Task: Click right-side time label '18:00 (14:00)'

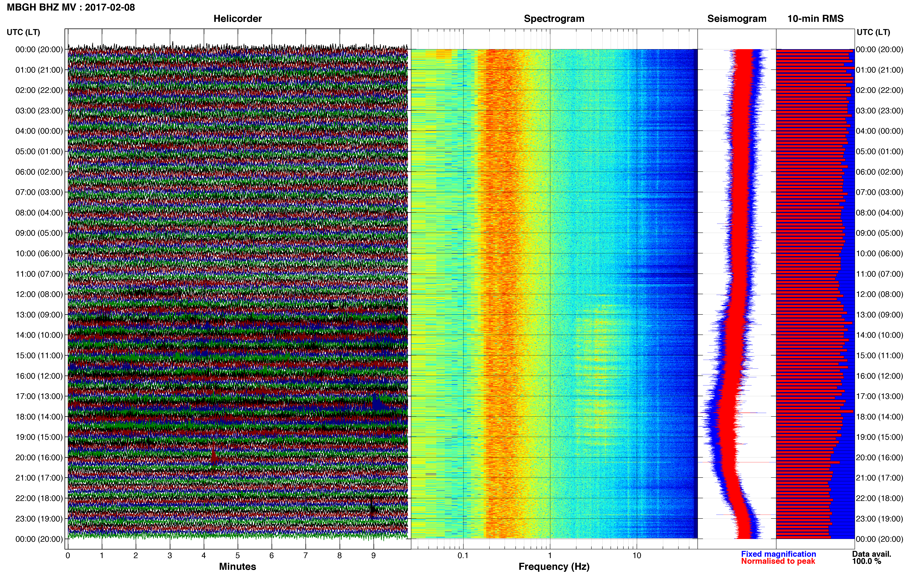Action: pyautogui.click(x=879, y=417)
